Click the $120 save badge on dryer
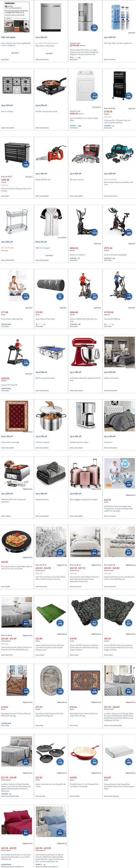This screenshot has width=136, height=868. tap(95, 96)
